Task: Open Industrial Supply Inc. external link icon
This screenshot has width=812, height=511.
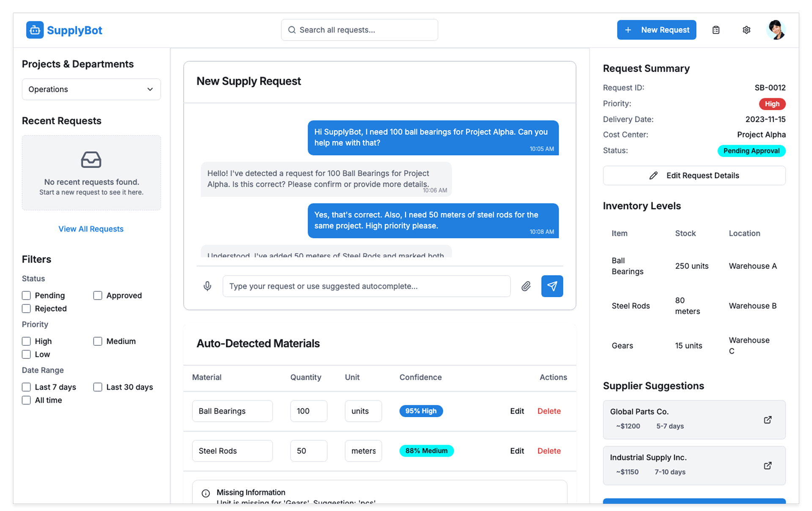Action: (x=768, y=465)
